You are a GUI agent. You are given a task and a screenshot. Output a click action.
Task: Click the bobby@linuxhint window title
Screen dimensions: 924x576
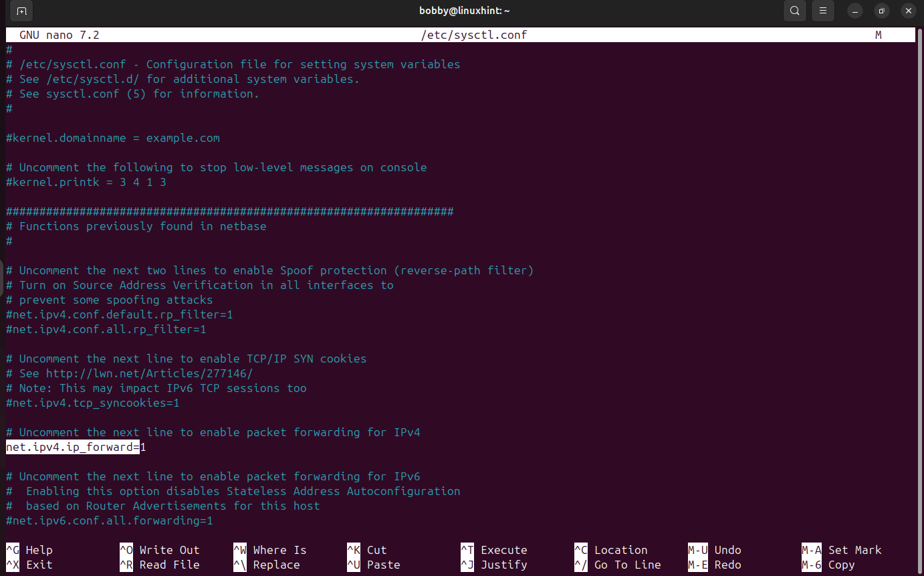[465, 11]
